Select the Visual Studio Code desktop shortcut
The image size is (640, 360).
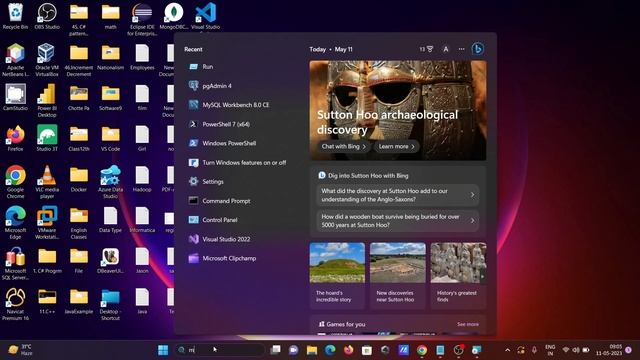(x=205, y=16)
